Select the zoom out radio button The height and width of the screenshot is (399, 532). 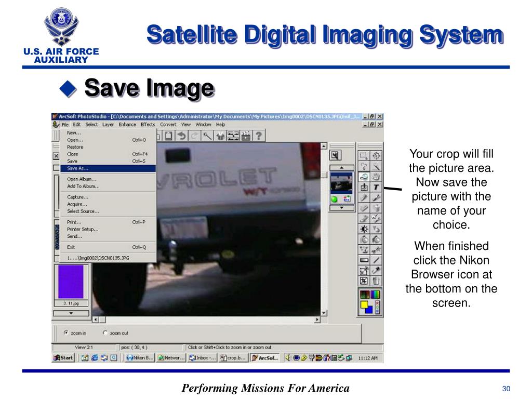pyautogui.click(x=105, y=333)
